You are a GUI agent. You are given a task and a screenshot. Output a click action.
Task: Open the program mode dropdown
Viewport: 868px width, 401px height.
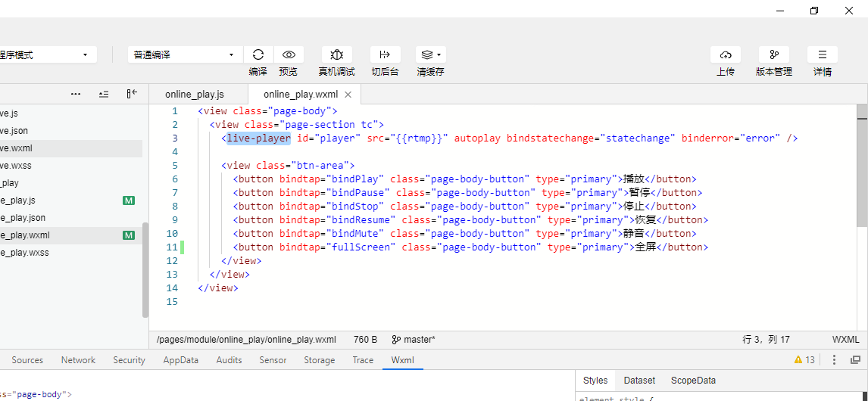point(47,54)
